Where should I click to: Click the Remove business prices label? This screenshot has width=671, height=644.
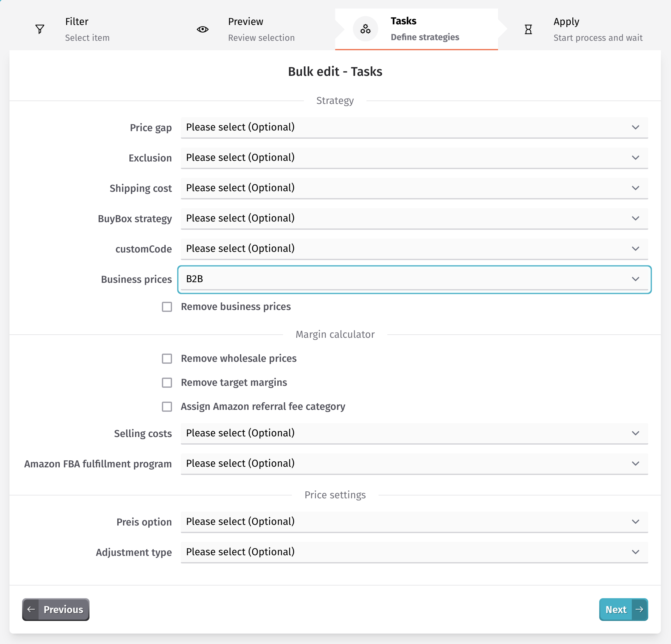[x=236, y=307]
